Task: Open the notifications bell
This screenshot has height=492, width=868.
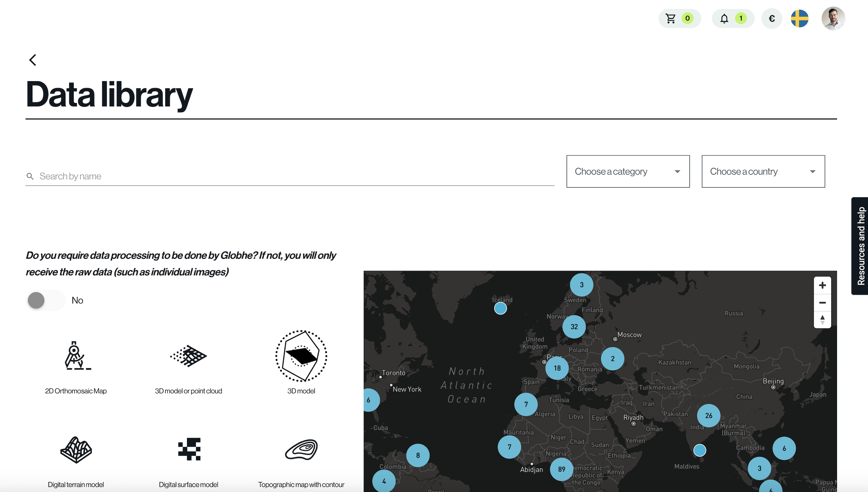Action: pyautogui.click(x=724, y=18)
